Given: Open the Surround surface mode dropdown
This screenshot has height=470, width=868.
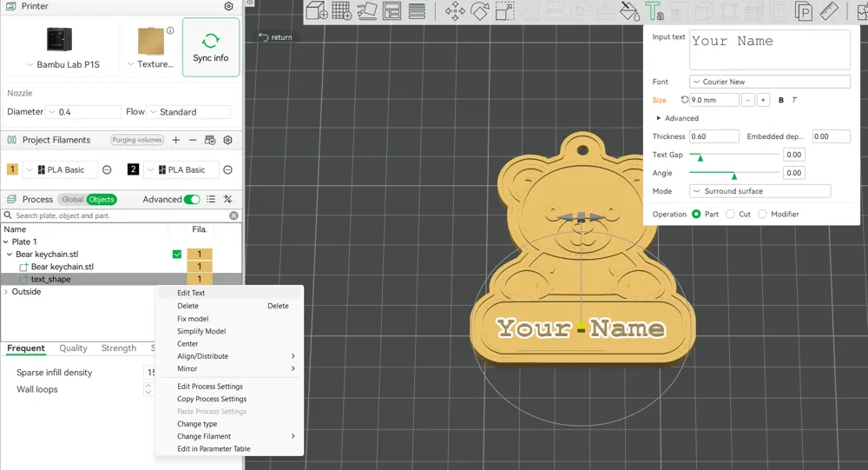Looking at the screenshot, I should [760, 191].
